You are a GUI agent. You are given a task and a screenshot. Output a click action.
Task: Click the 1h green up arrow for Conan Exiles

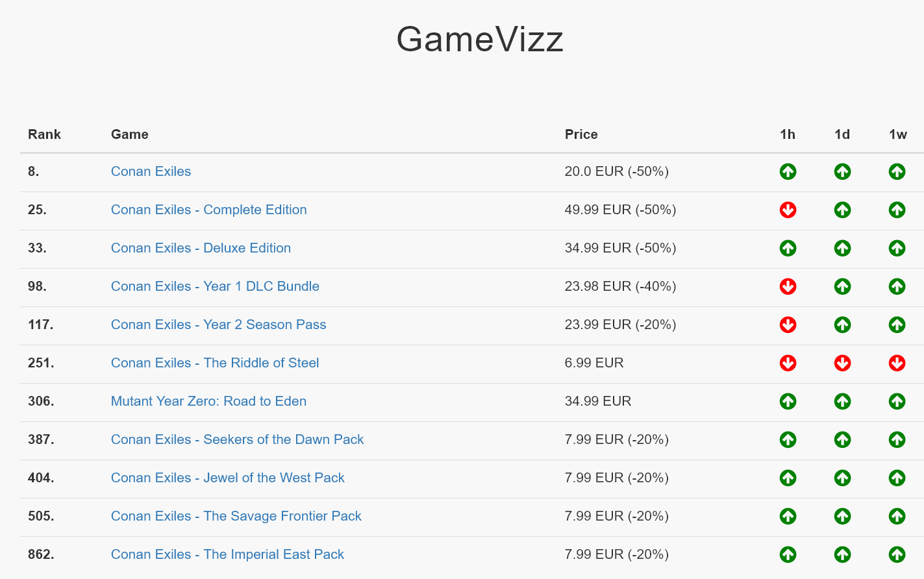click(x=788, y=172)
